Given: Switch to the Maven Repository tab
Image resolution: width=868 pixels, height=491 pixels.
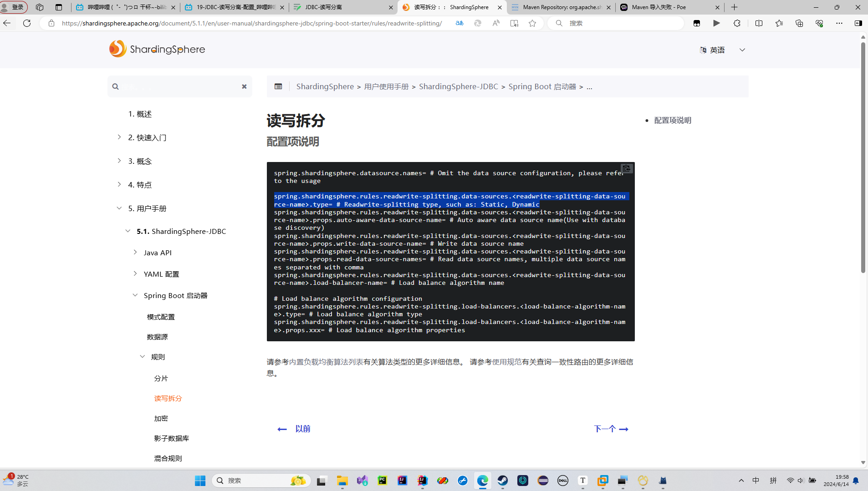Looking at the screenshot, I should click(x=560, y=7).
